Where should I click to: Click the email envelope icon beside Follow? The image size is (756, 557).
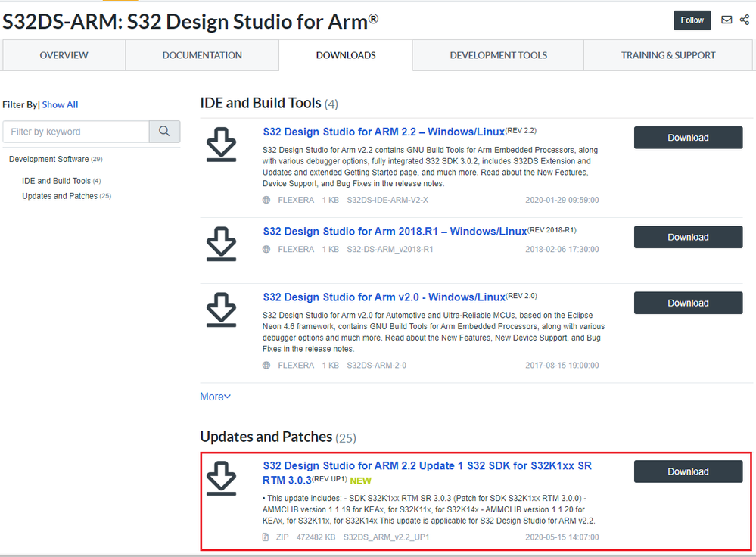726,20
